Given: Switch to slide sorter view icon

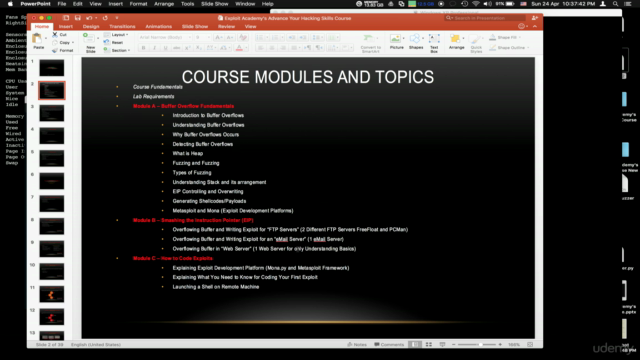Looking at the screenshot, I should [429, 344].
